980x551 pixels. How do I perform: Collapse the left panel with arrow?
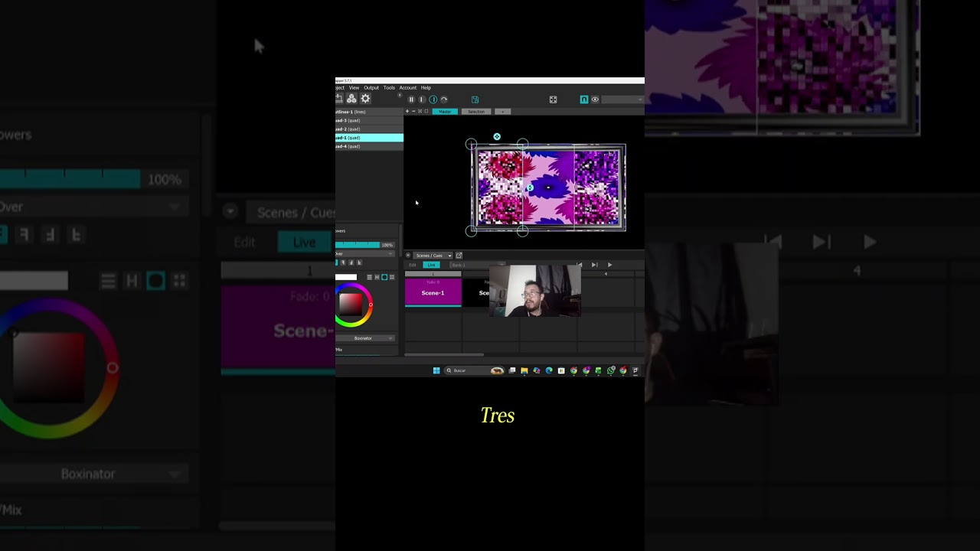click(x=400, y=95)
